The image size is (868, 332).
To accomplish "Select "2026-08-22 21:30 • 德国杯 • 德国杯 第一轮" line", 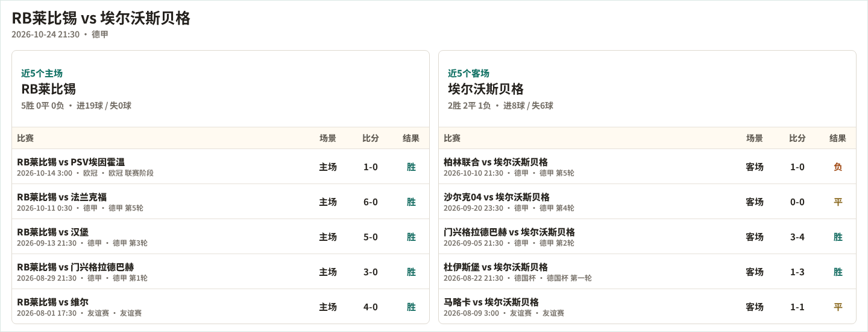I will [x=518, y=278].
